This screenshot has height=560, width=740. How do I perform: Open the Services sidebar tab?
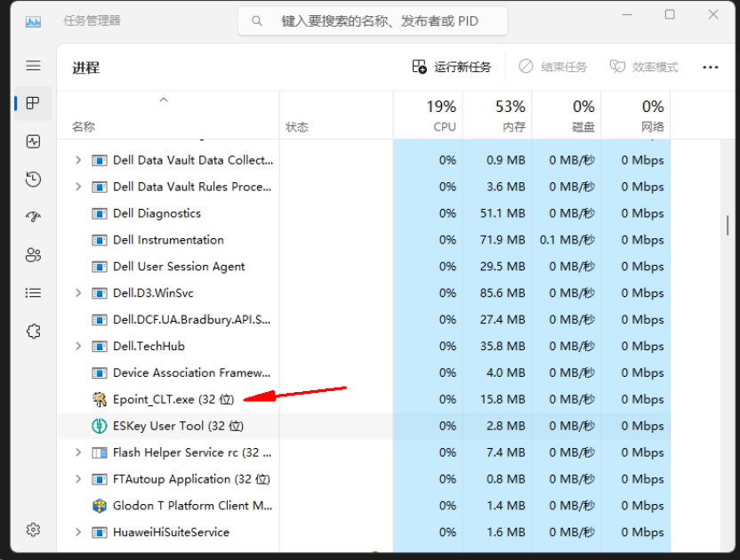tap(33, 332)
